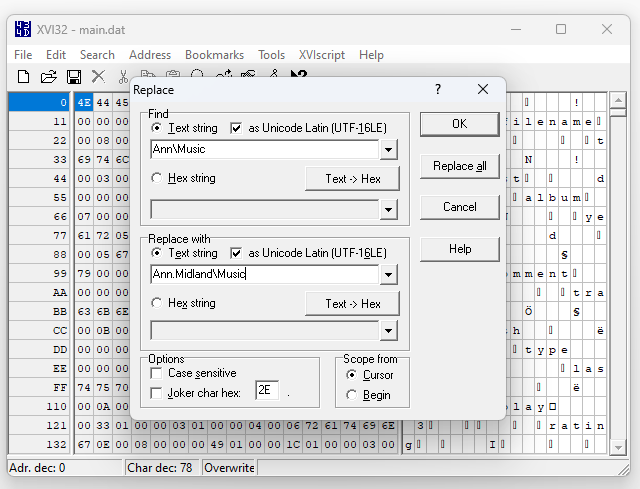Screen dimensions: 640x489
Task: Focus the Find text field containing Ann\Music
Action: click(x=265, y=149)
